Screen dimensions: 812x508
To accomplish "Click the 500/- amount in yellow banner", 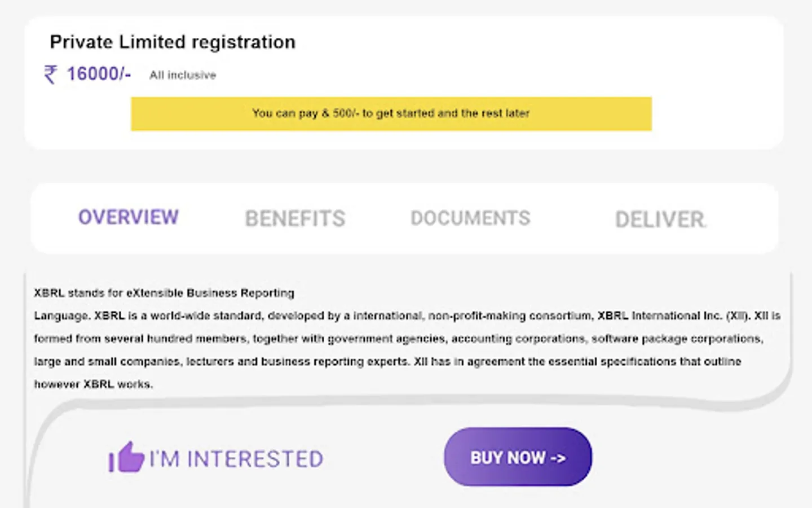I will [345, 113].
